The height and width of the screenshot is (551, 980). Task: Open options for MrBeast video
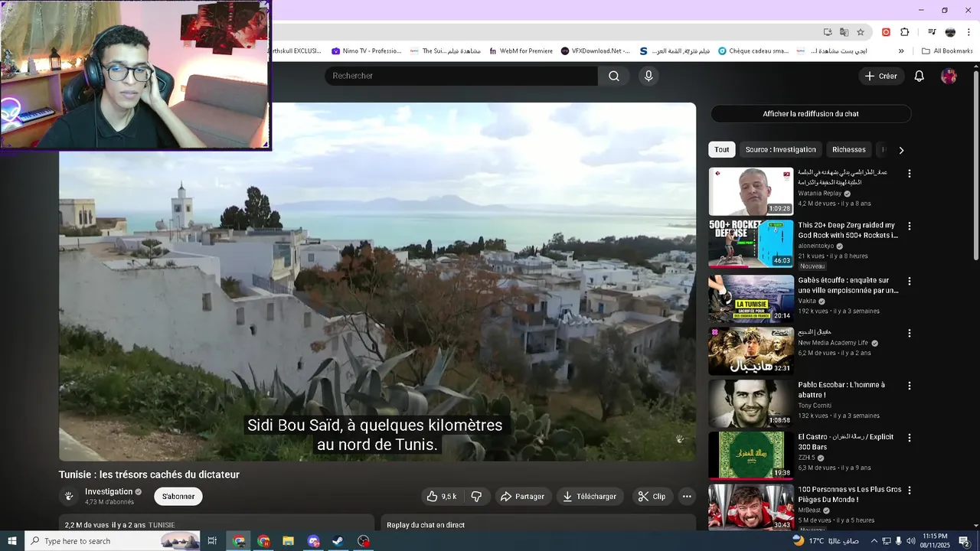point(910,491)
